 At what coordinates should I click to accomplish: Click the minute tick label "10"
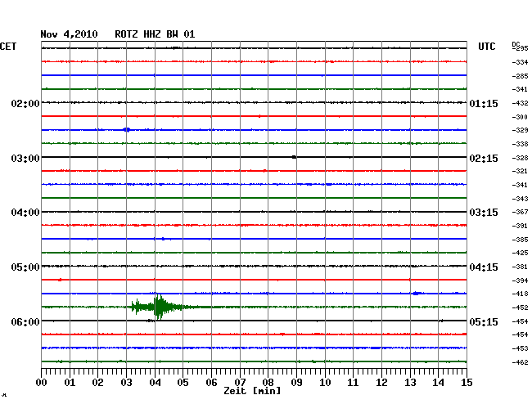point(325,382)
